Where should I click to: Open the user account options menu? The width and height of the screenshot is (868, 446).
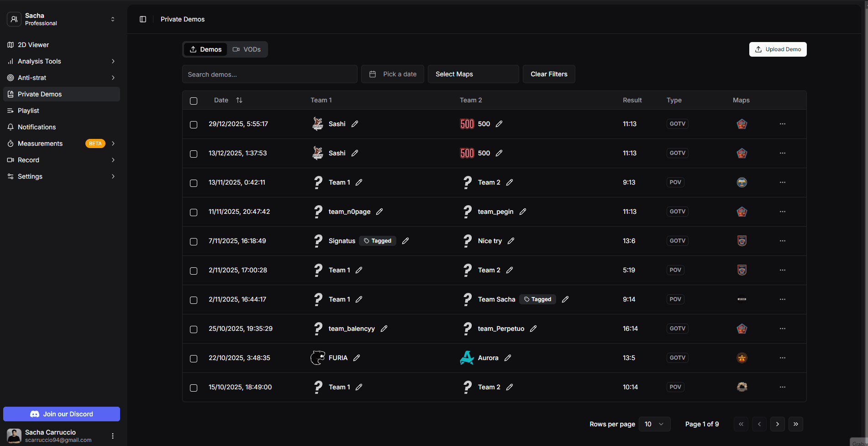click(x=113, y=436)
